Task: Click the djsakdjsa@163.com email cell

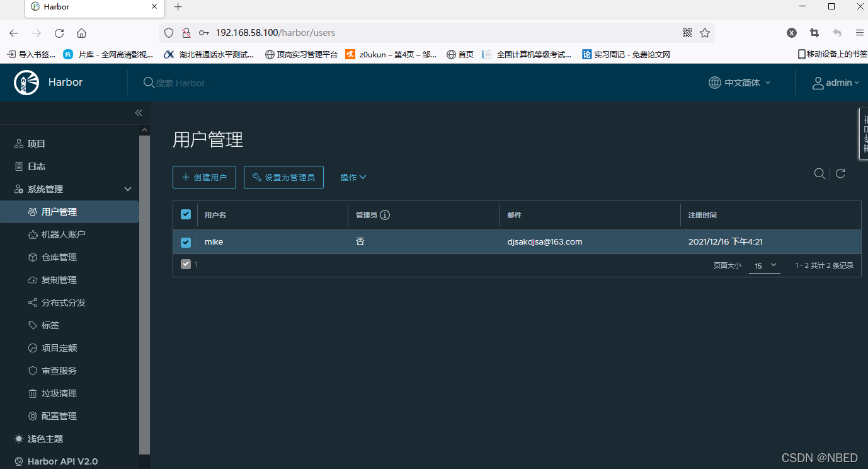Action: tap(545, 242)
